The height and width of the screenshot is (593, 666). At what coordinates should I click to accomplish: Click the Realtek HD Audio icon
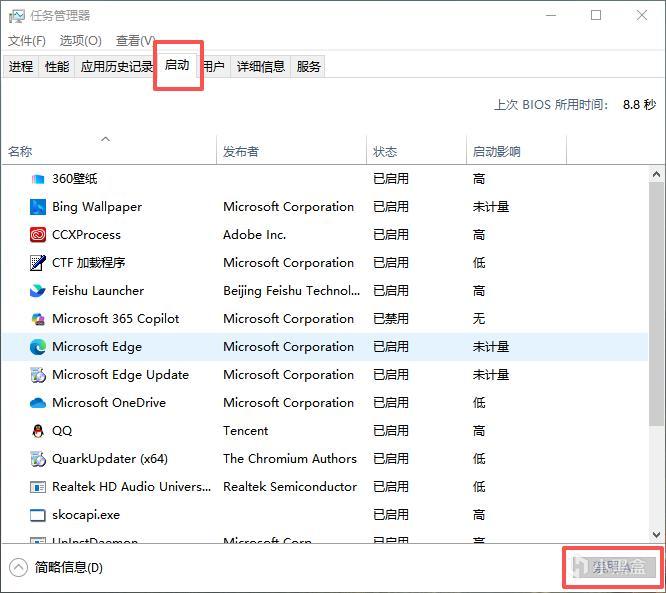tap(38, 487)
